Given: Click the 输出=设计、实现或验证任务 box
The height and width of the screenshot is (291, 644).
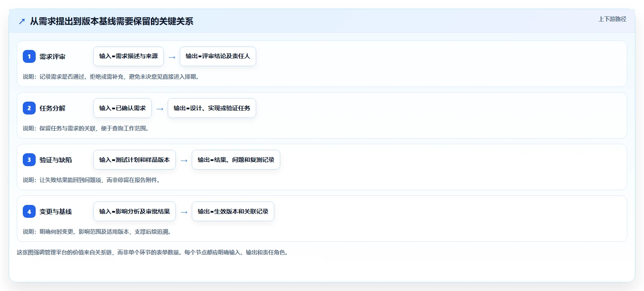Looking at the screenshot, I should click(x=212, y=108).
